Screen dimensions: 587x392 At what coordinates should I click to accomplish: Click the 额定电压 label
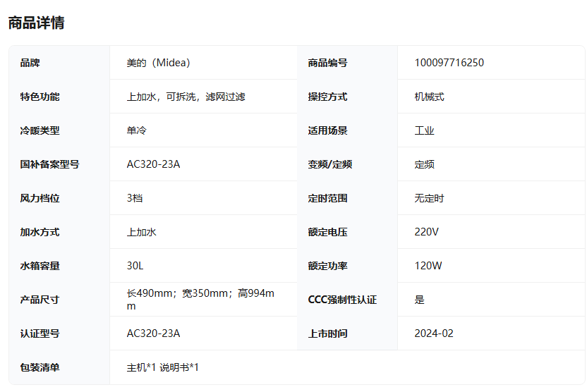point(327,232)
